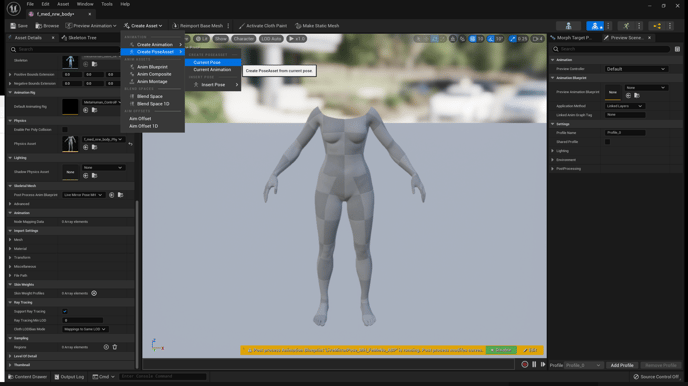Viewport: 688px width, 386px height.
Task: Collapse the Animation Rig section
Action: click(x=10, y=93)
